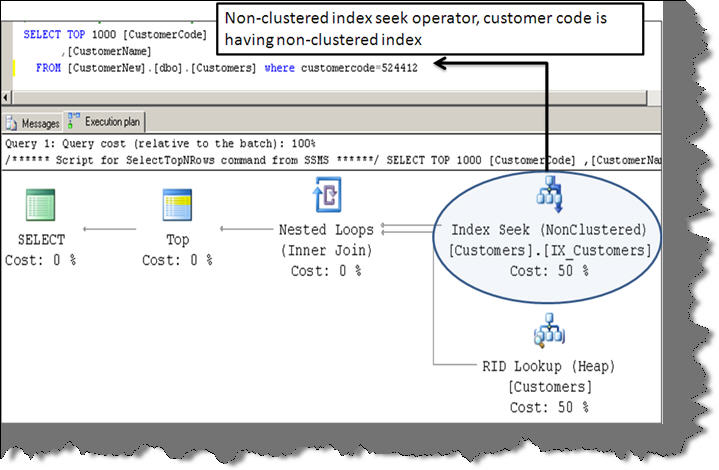
Task: Click the 'where' keyword in query
Action: (x=280, y=68)
